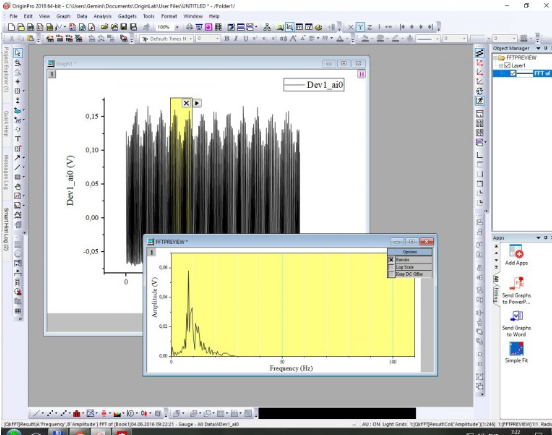The image size is (552, 435).
Task: Open the Messages Log side tab
Action: [x=6, y=172]
